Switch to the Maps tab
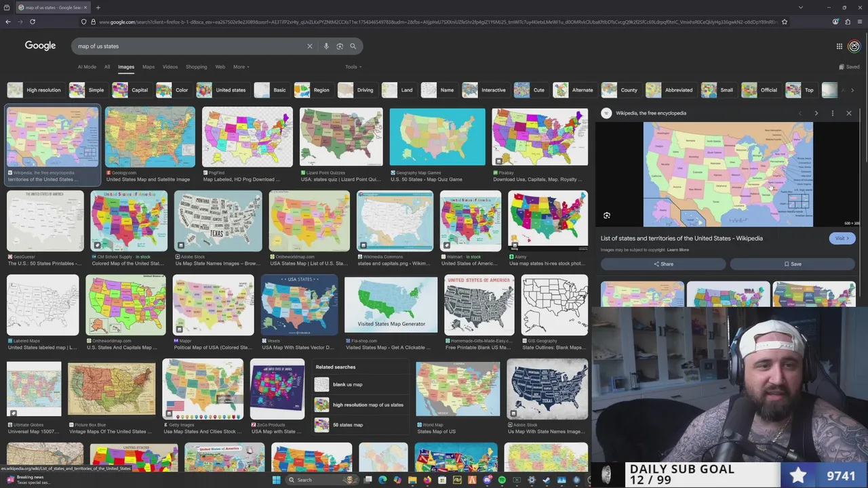The image size is (868, 488). pyautogui.click(x=149, y=67)
